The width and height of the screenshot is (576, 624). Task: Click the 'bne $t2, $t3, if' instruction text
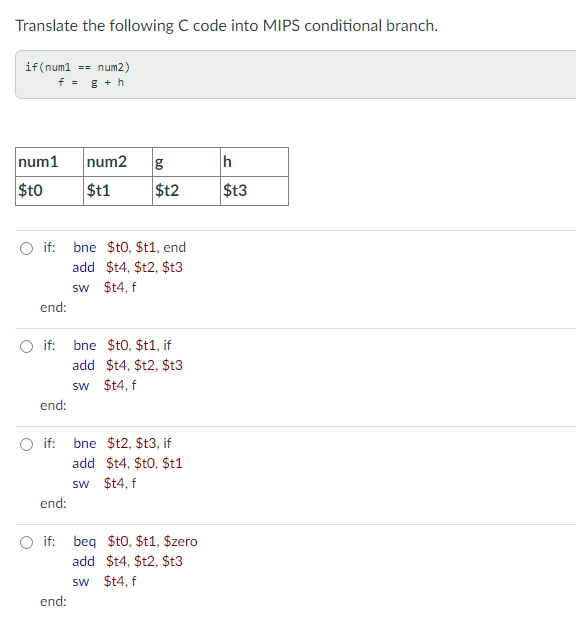click(x=122, y=443)
